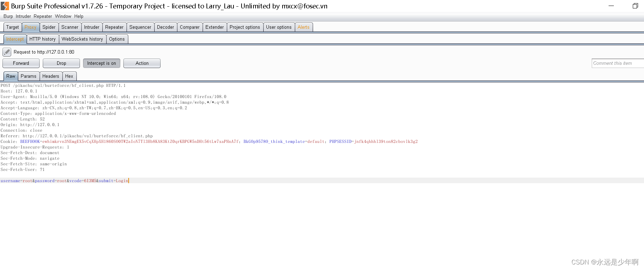
Task: Switch to the Sequencer tab
Action: click(140, 27)
